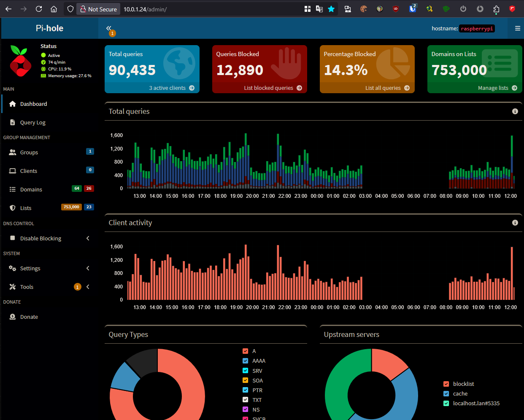The height and width of the screenshot is (420, 524).
Task: Toggle TXT query type checkbox
Action: click(246, 400)
